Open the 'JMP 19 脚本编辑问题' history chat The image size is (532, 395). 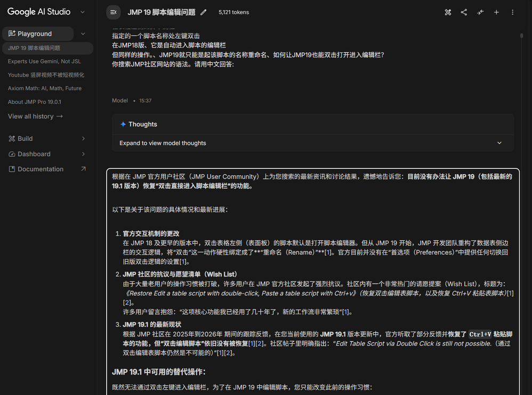tap(48, 48)
